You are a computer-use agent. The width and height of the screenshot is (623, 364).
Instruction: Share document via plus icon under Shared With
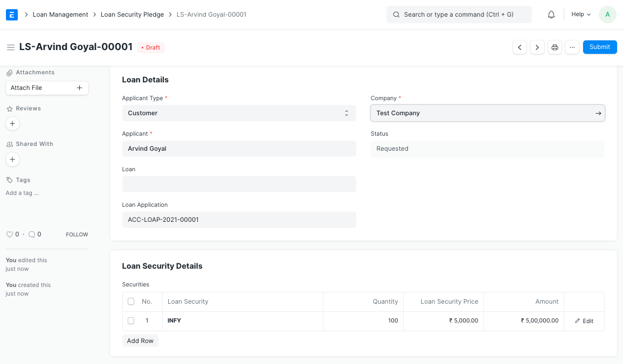click(x=12, y=159)
